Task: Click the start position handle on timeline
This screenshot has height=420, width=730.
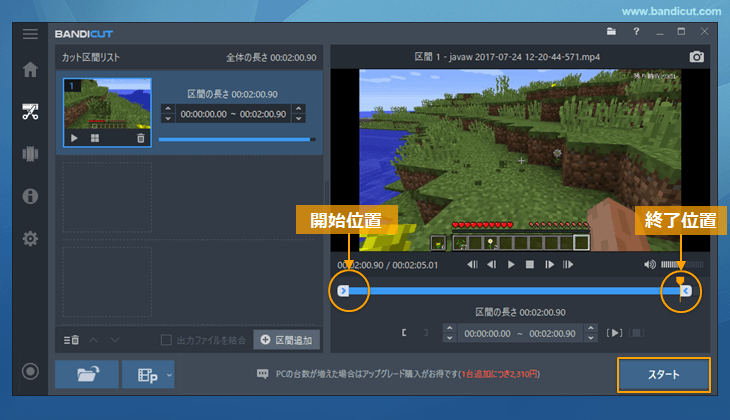Action: 343,291
